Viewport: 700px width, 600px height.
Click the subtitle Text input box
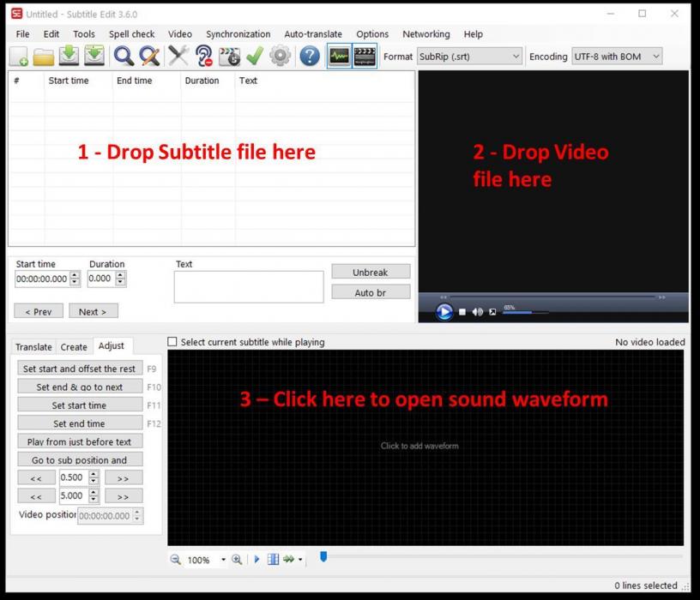(248, 287)
